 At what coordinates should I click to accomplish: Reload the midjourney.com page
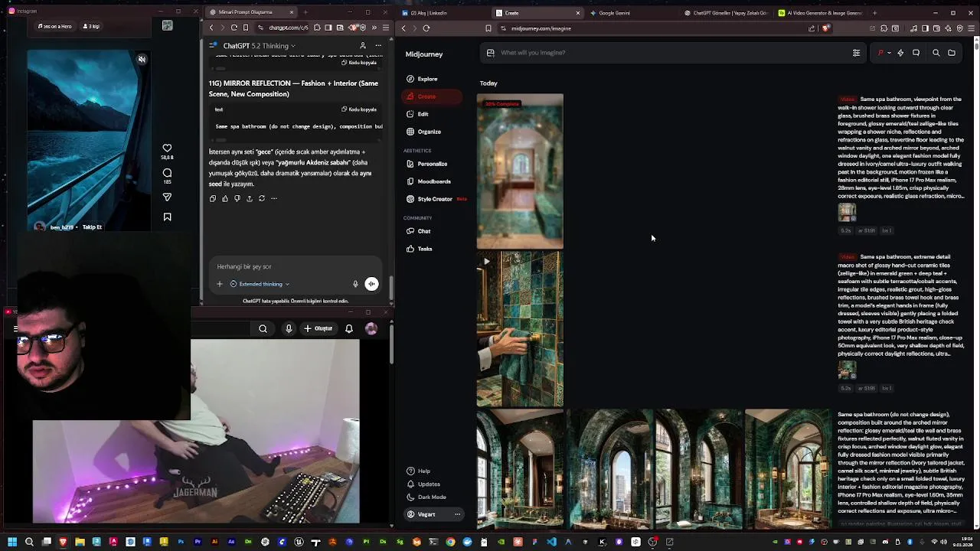coord(426,28)
